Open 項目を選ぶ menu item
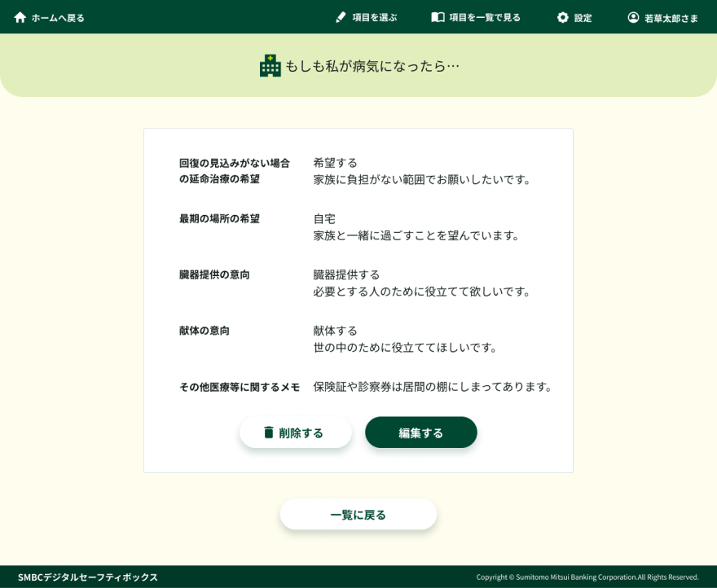The image size is (717, 588). 367,17
